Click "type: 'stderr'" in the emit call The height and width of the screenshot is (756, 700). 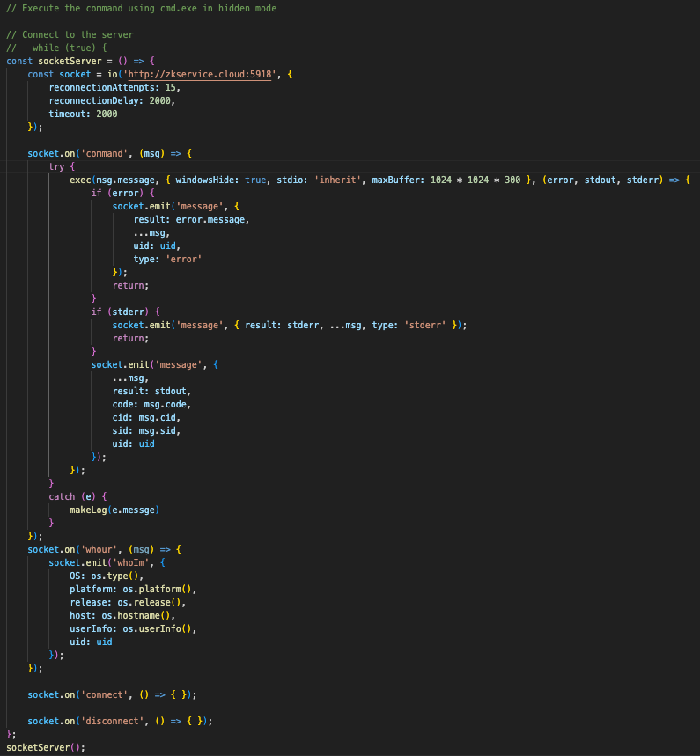coord(409,325)
